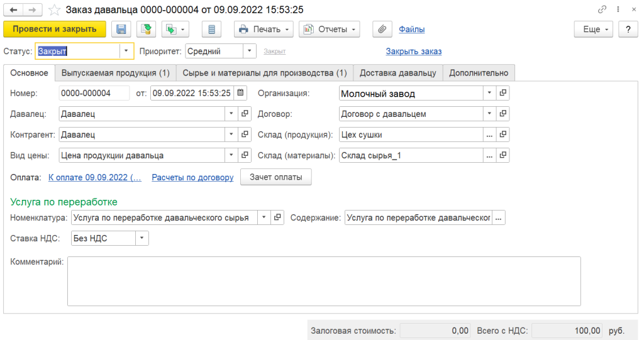The image size is (644, 340).
Task: Switch to the Основное tab
Action: click(29, 73)
